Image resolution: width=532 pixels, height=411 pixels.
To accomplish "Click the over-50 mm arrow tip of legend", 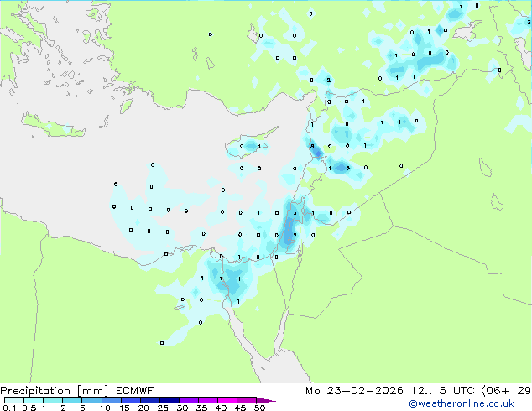I will pyautogui.click(x=266, y=400).
